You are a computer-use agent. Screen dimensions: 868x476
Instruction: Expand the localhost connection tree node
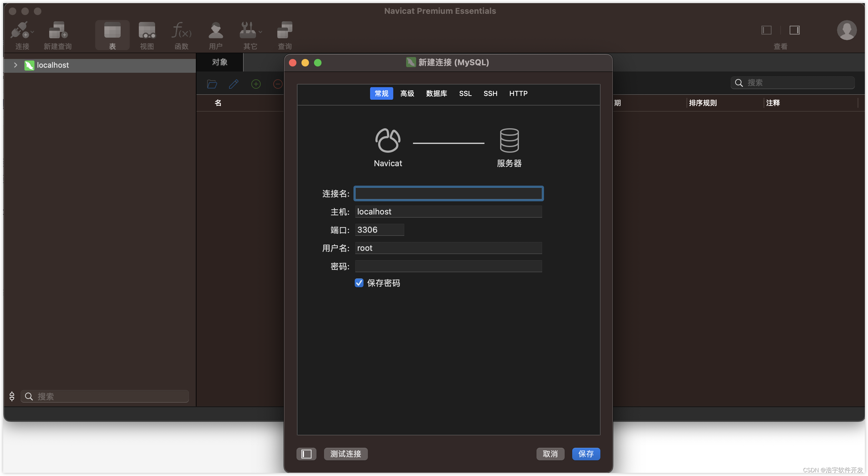[x=15, y=65]
